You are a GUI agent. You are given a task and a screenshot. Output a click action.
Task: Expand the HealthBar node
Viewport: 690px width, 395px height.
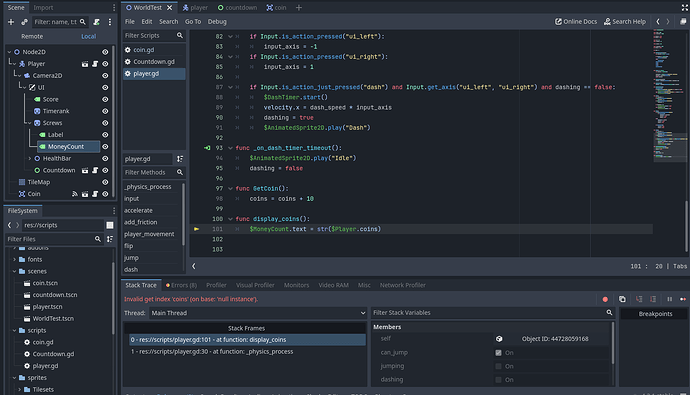29,158
